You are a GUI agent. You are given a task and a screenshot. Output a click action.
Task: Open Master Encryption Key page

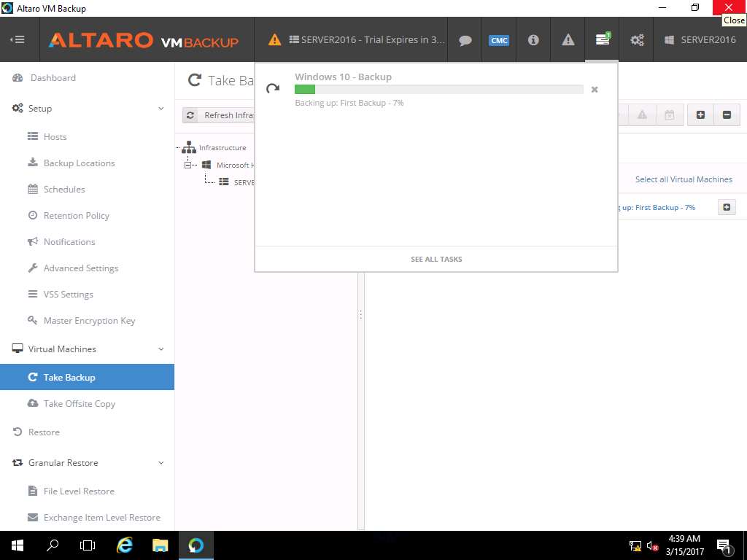click(89, 321)
